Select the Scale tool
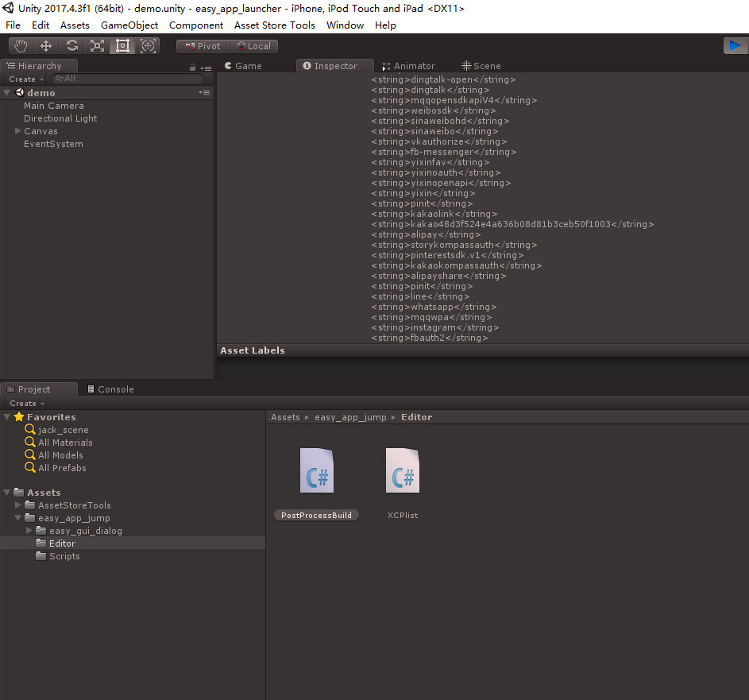This screenshot has width=749, height=700. pos(97,45)
